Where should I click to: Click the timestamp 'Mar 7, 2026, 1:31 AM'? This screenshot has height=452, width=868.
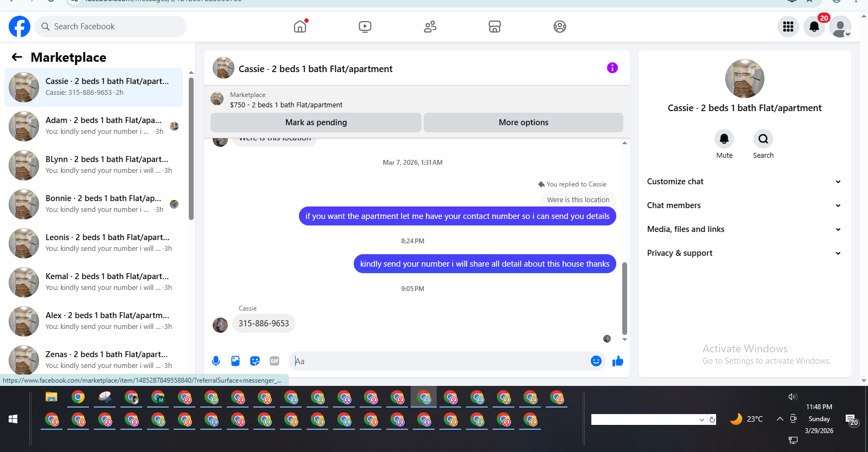pyautogui.click(x=413, y=163)
